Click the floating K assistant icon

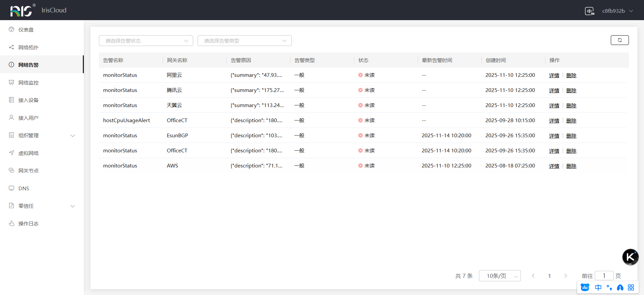tap(630, 257)
